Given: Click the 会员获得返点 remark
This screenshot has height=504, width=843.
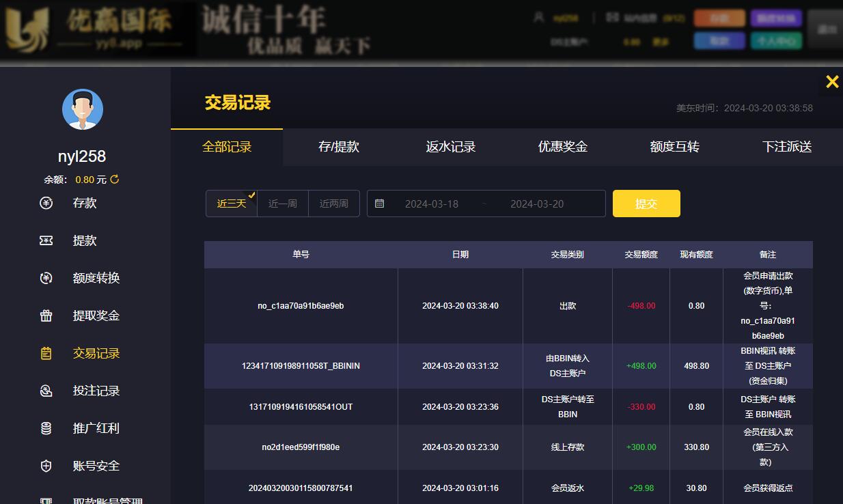Looking at the screenshot, I should [768, 488].
